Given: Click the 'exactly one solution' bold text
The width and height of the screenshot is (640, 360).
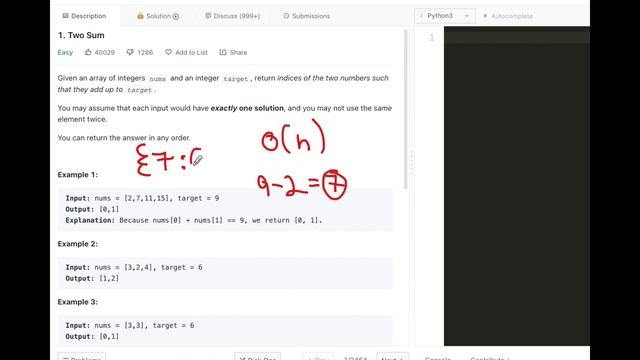Looking at the screenshot, I should pos(247,108).
